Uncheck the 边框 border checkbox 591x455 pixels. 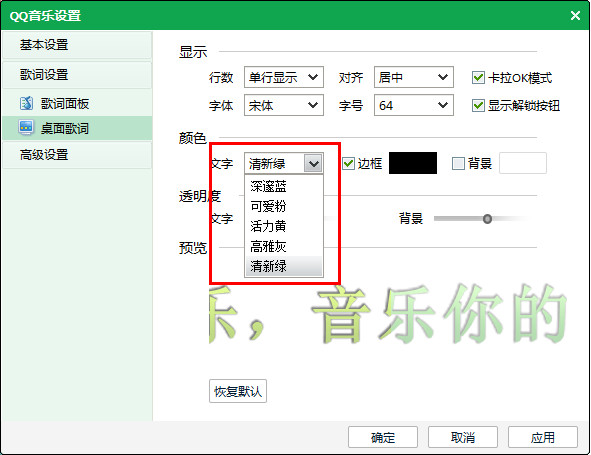[x=348, y=163]
